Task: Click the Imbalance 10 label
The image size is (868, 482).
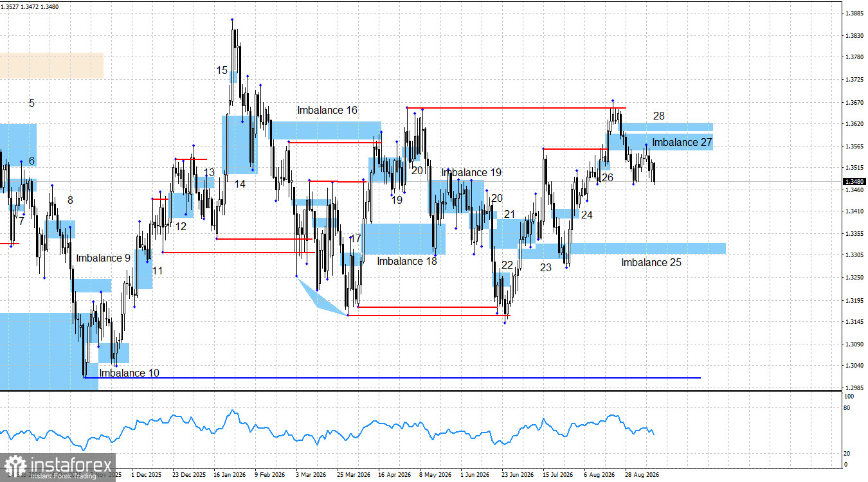Action: 129,373
